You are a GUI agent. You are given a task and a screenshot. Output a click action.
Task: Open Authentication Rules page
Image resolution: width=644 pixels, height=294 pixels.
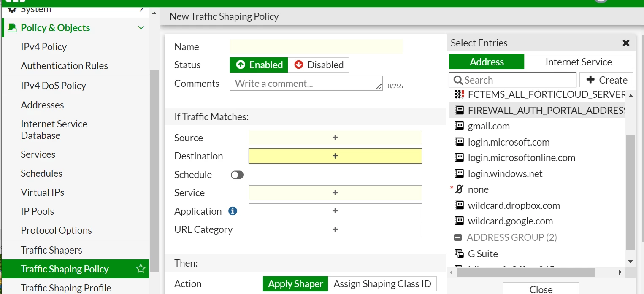65,66
